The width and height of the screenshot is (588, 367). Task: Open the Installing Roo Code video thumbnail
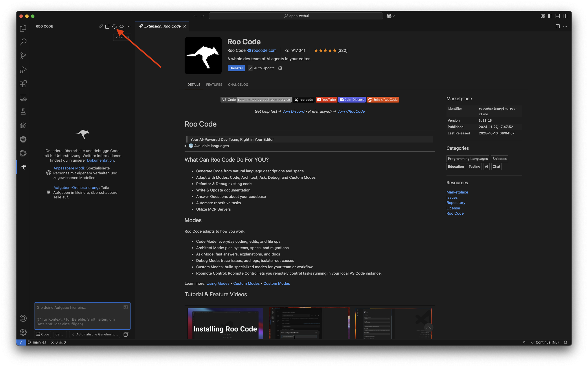pyautogui.click(x=225, y=323)
